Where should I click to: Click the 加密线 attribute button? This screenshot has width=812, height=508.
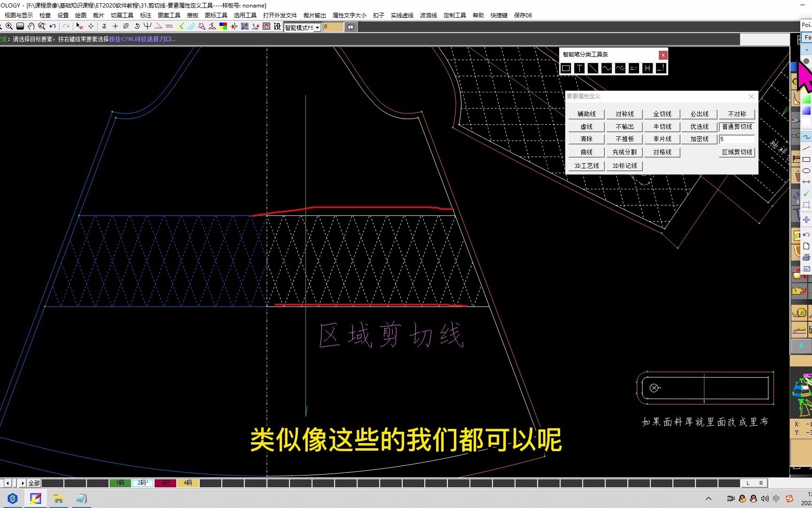699,139
